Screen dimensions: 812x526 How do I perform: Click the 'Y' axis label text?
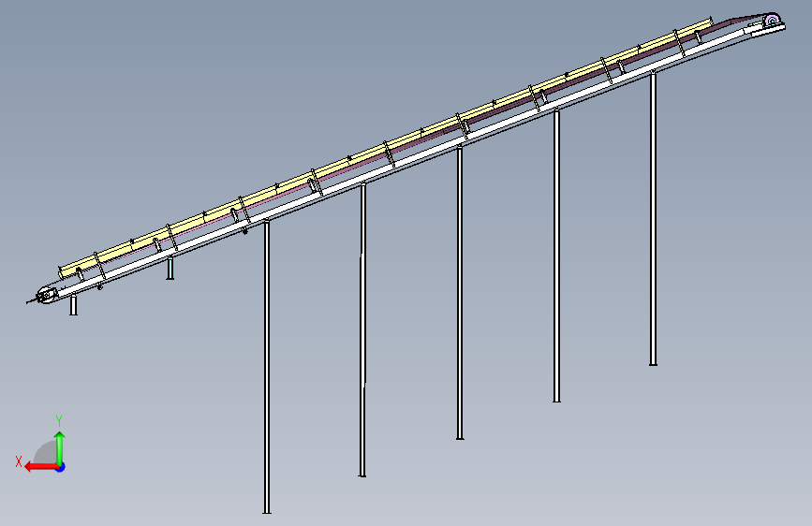[x=59, y=420]
